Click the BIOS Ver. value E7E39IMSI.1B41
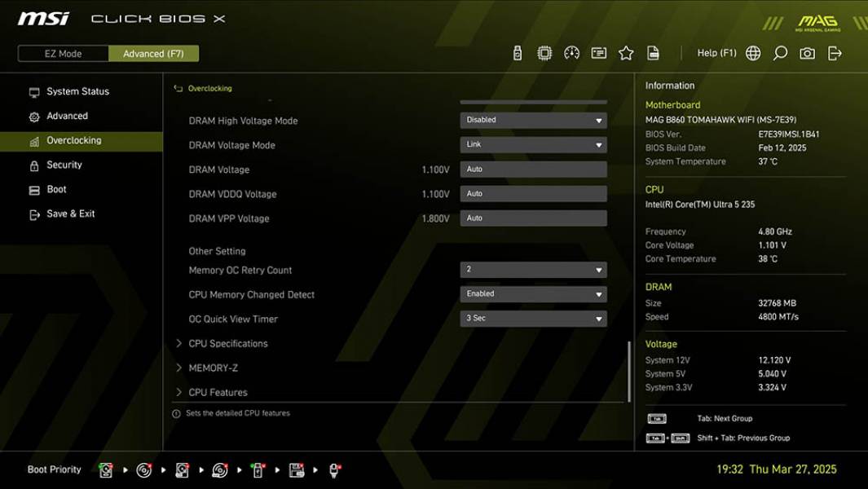Viewport: 868px width, 489px height. click(789, 134)
